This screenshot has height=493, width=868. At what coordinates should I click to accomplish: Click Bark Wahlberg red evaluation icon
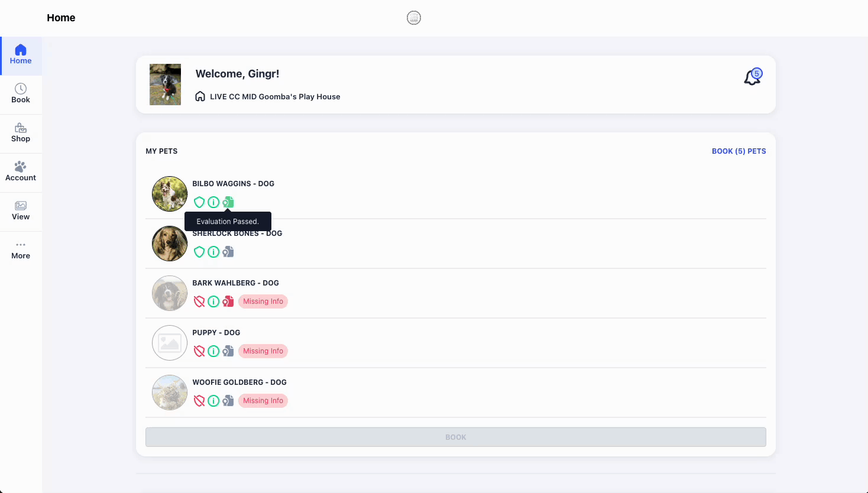(x=228, y=301)
